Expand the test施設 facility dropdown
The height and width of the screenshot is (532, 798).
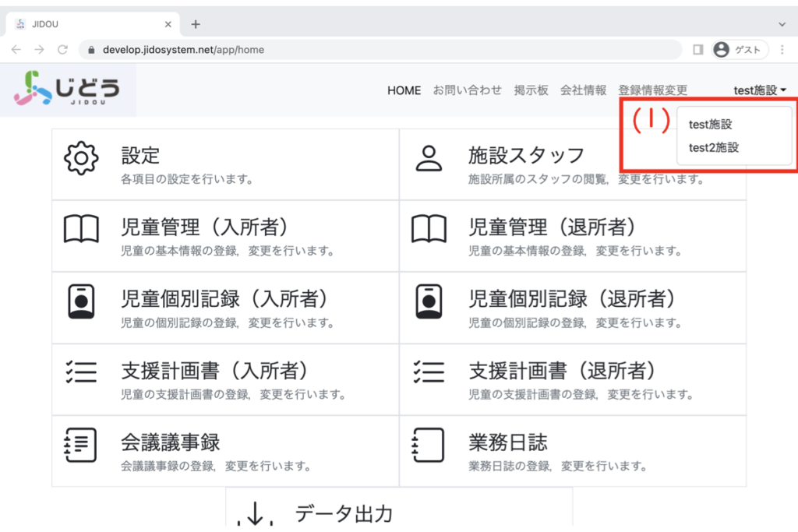click(759, 90)
